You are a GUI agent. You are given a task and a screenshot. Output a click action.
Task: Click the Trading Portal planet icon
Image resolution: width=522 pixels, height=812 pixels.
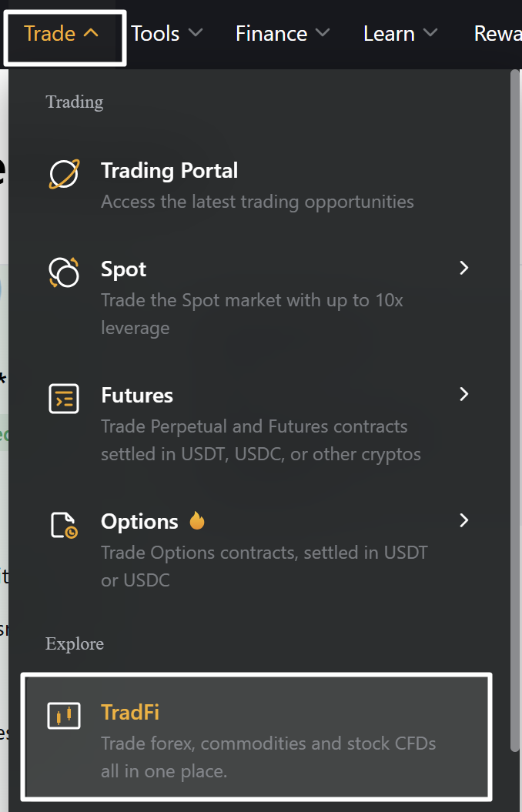coord(65,174)
